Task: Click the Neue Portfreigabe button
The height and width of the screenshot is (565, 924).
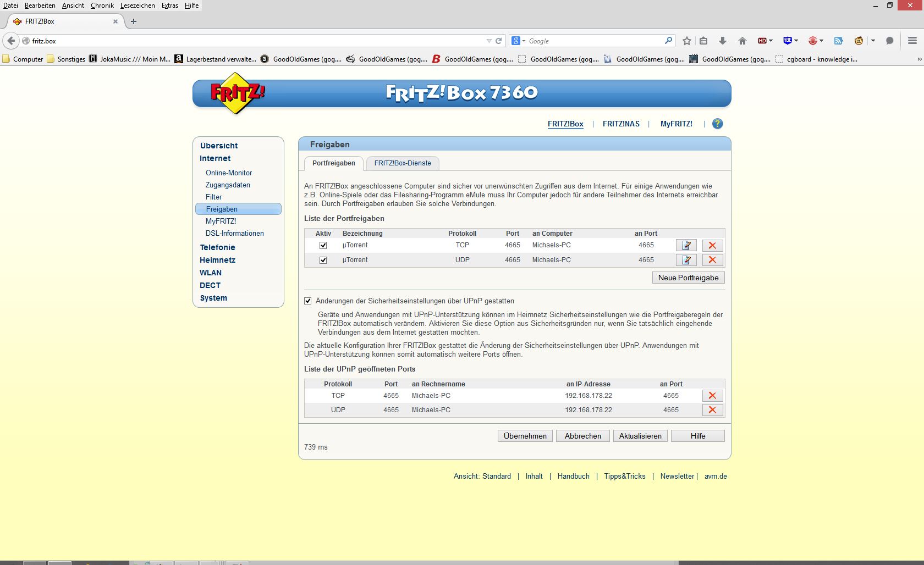Action: tap(689, 278)
